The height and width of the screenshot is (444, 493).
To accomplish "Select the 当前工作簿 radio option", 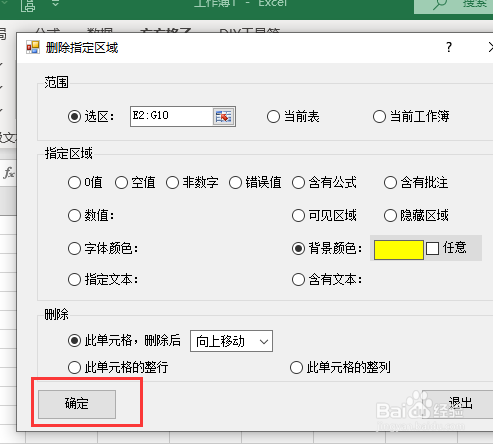I will click(379, 117).
